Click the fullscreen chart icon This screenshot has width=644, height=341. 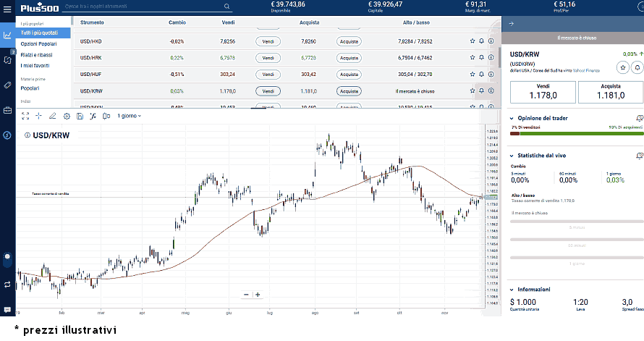25,116
